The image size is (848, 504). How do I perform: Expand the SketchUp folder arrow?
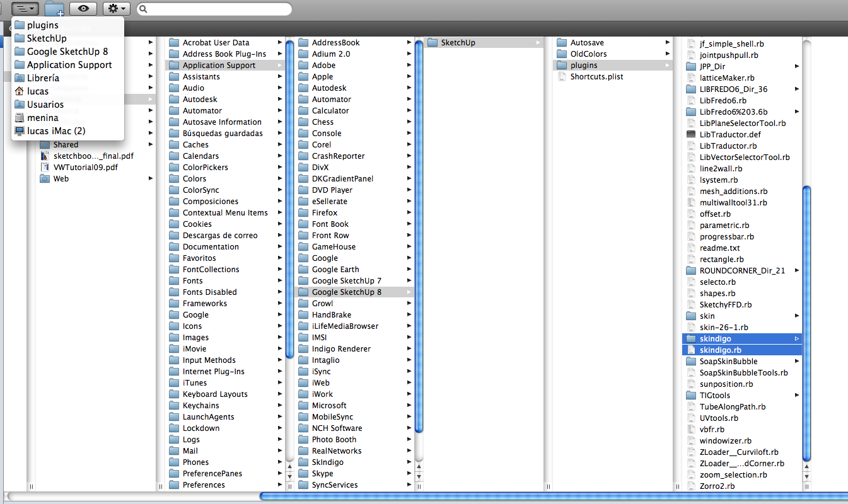[538, 43]
